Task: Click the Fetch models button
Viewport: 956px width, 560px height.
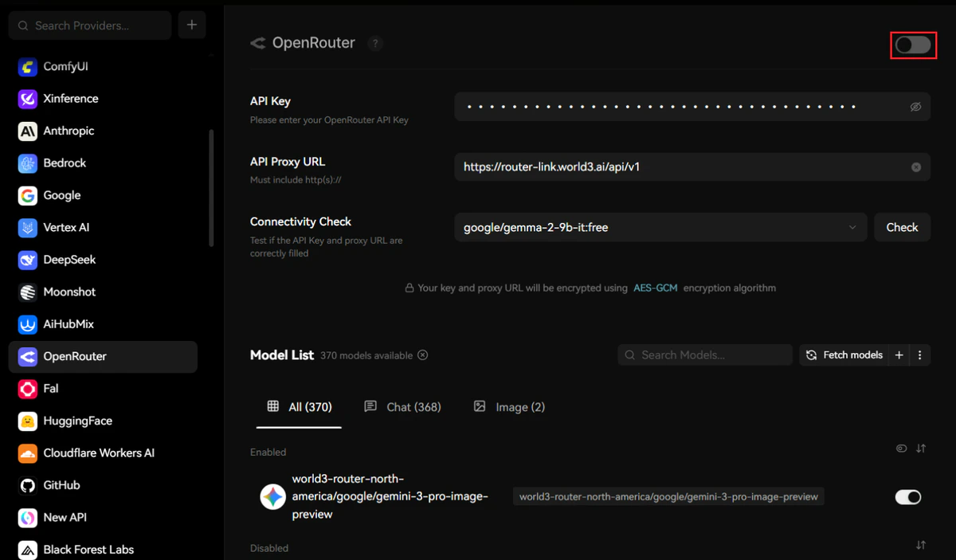Action: [844, 355]
